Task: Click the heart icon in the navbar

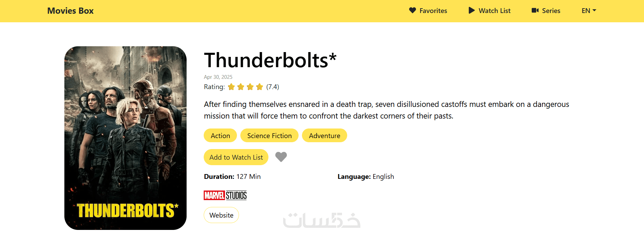Action: (x=412, y=10)
